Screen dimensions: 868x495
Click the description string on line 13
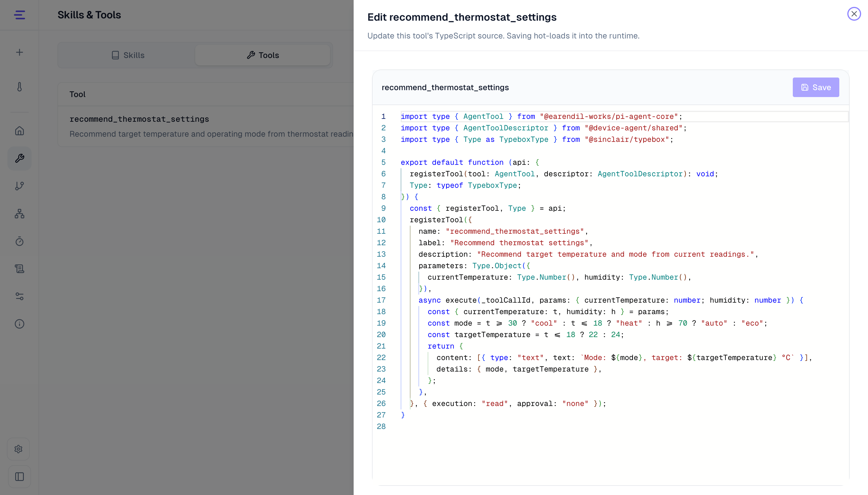click(615, 254)
